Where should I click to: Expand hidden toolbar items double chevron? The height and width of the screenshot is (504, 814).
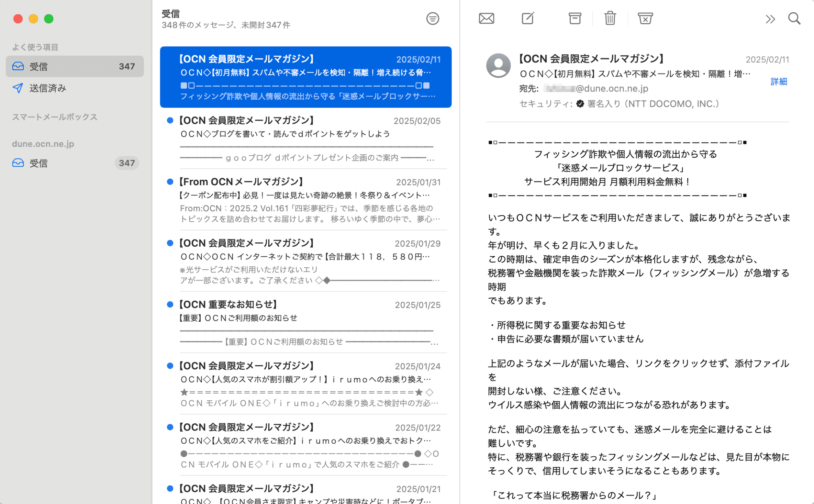[x=770, y=19]
